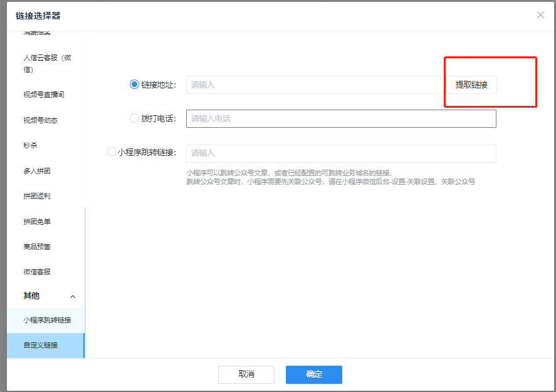Select the 秒杀 sidebar entry
Screen dimensions: 556x392
30,145
